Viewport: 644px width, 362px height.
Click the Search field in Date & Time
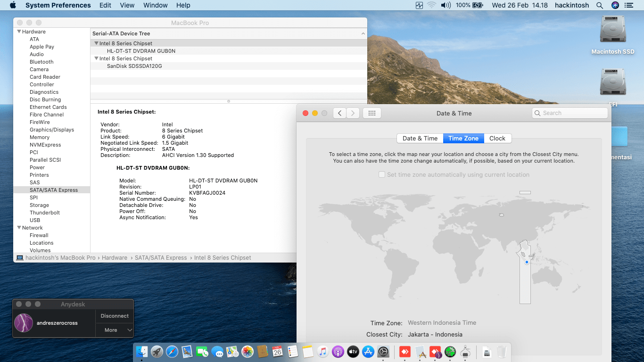[570, 113]
